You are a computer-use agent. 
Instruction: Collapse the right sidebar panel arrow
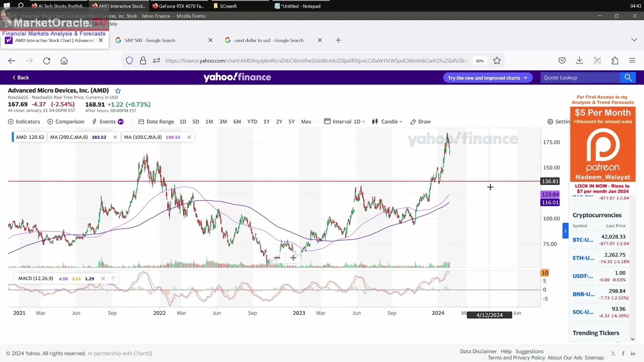[565, 231]
